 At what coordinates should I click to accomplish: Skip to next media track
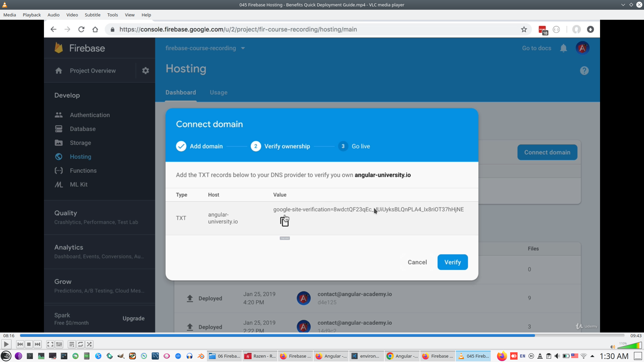tap(38, 344)
